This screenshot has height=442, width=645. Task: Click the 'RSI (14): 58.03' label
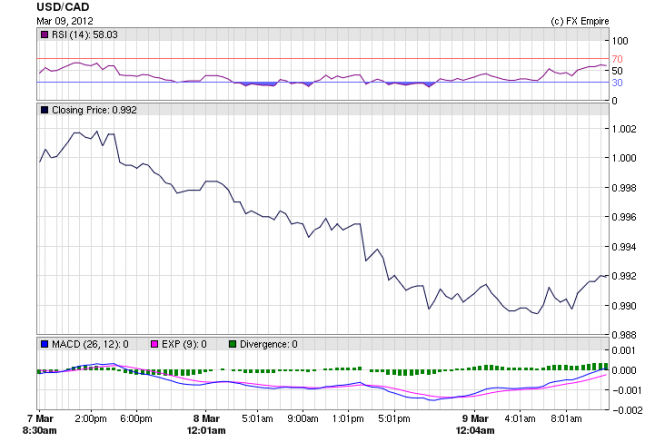[x=85, y=35]
